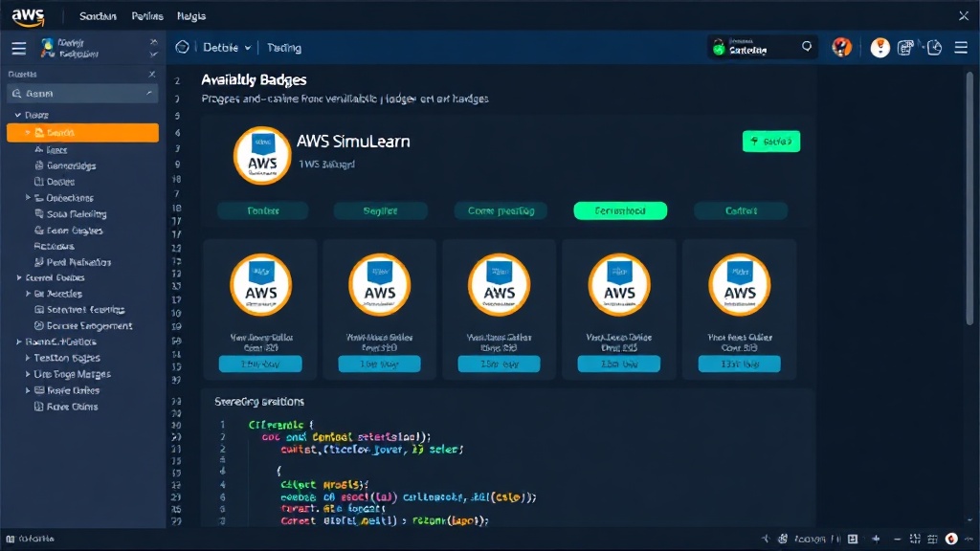Viewport: 980px width, 551px height.
Task: Select the Retoours tree item
Action: pyautogui.click(x=54, y=246)
